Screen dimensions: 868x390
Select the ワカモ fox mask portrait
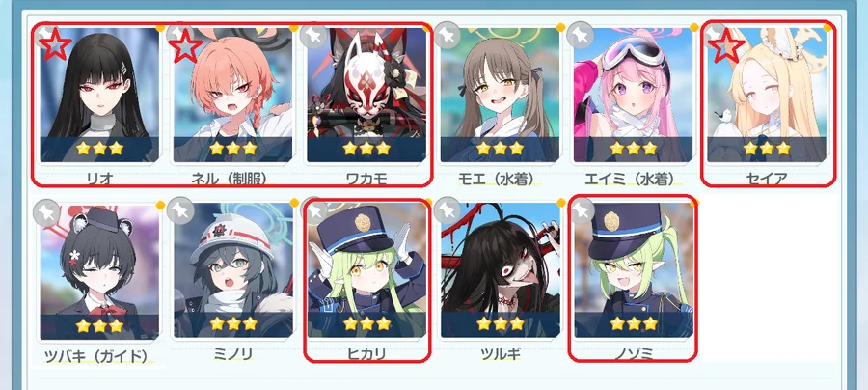(366, 95)
